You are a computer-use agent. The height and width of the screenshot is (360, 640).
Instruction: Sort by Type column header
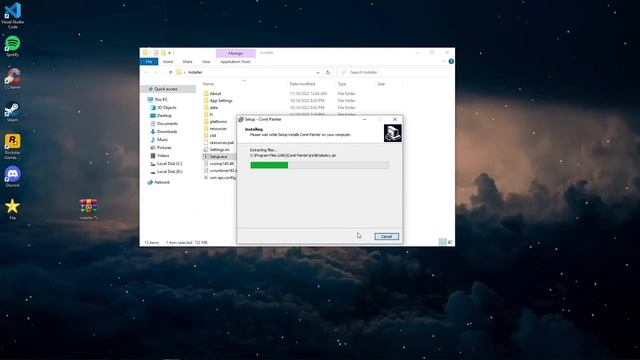[342, 84]
